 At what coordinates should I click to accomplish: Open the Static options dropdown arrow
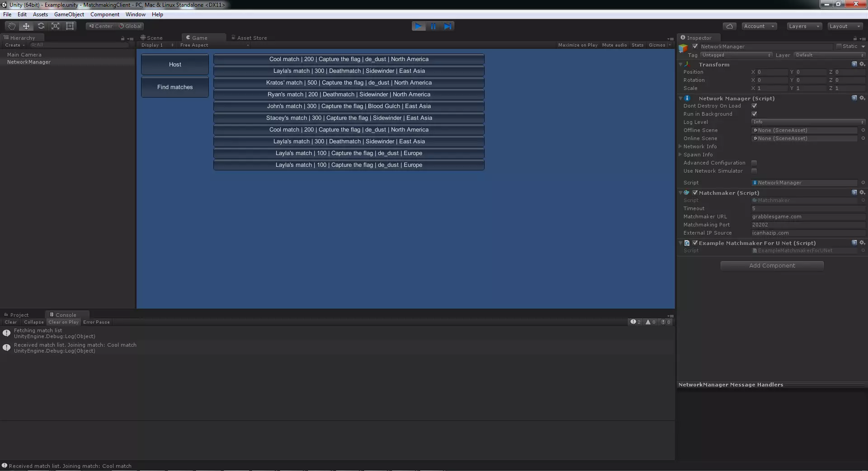click(x=863, y=47)
